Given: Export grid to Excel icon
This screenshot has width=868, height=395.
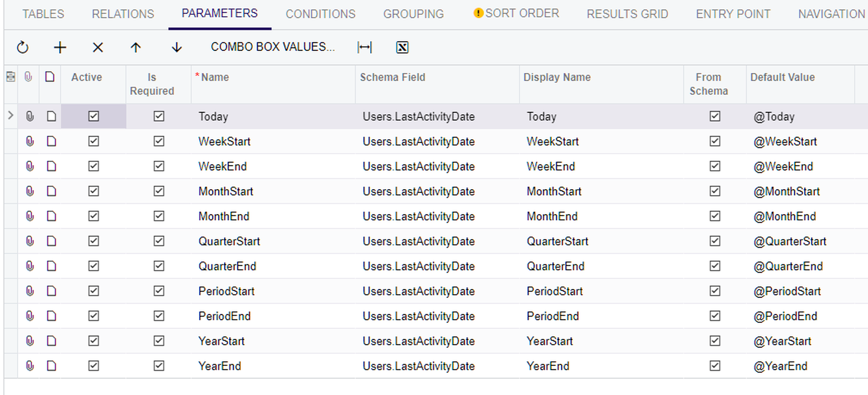Looking at the screenshot, I should (402, 48).
